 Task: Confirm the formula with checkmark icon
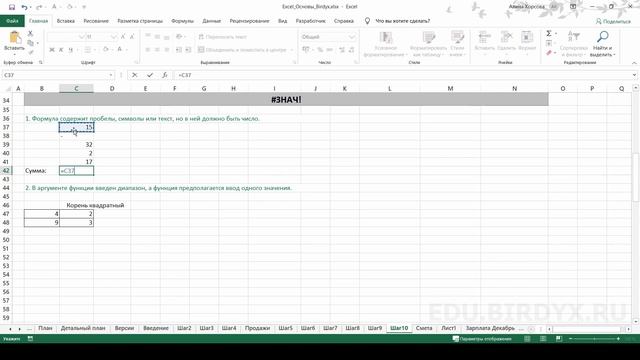pyautogui.click(x=150, y=75)
